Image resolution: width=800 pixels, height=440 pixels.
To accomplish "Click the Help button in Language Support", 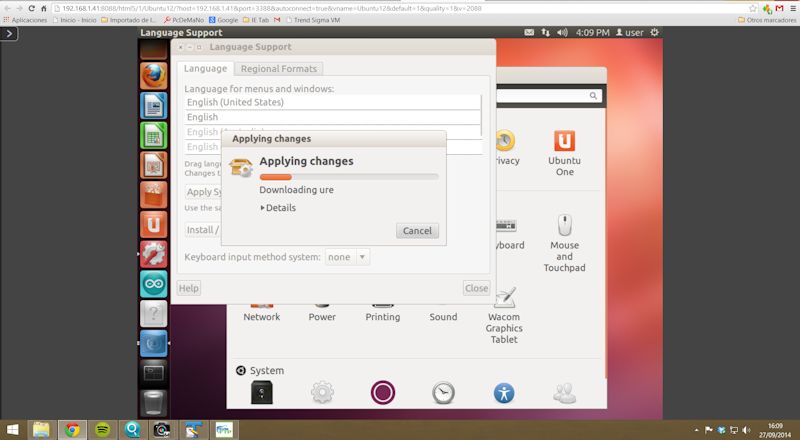I will [188, 288].
